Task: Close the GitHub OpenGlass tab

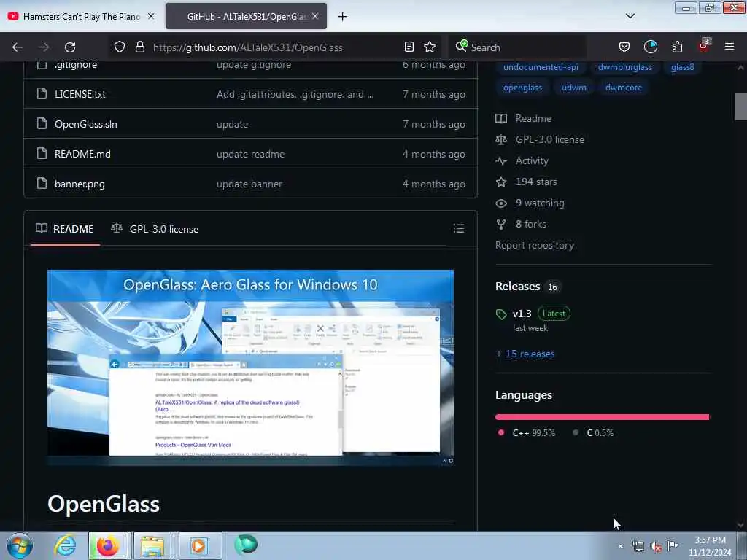Action: coord(315,16)
